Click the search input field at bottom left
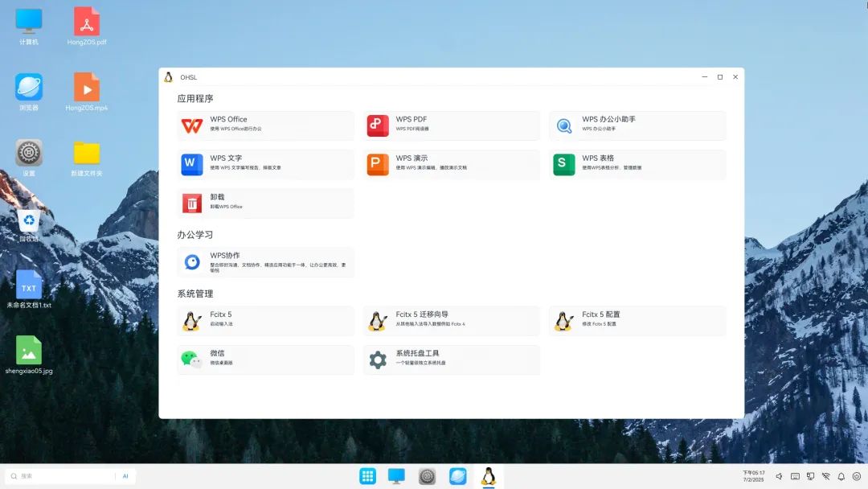The width and height of the screenshot is (868, 489). [56, 475]
